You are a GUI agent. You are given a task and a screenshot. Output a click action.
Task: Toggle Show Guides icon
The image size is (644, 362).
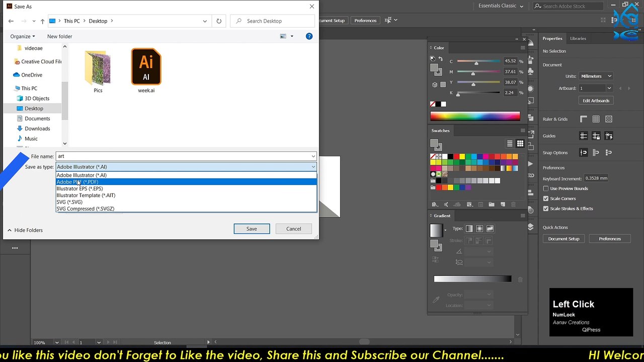584,136
